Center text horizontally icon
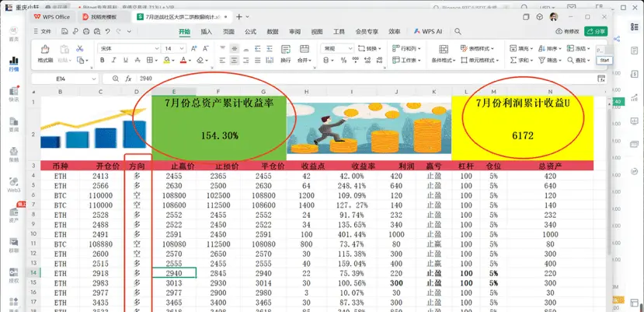644x312 pixels. point(234,60)
